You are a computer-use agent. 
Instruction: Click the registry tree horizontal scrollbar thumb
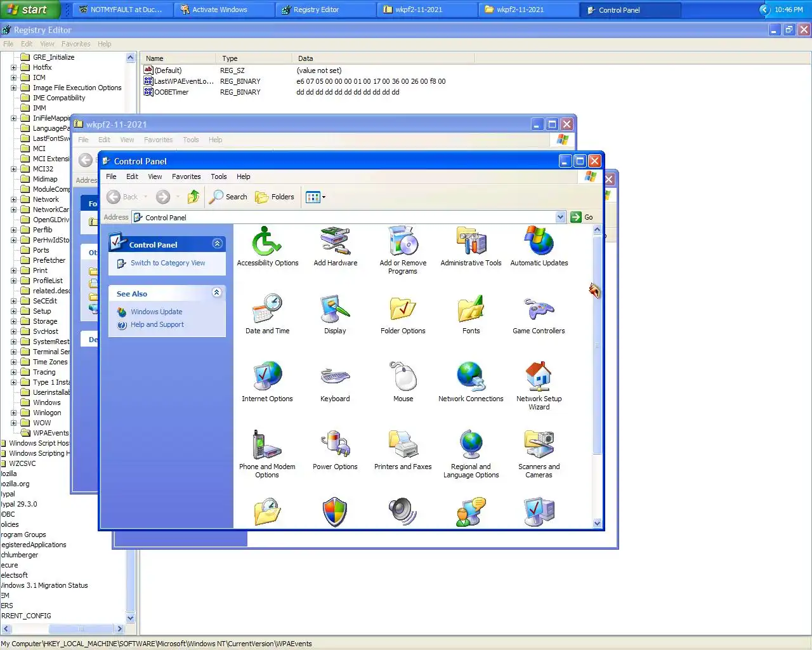click(81, 628)
